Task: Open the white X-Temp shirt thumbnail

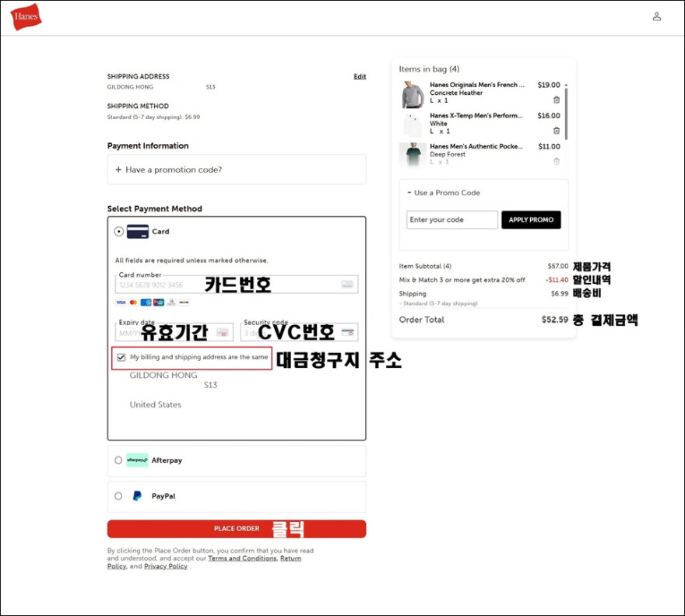Action: click(413, 125)
